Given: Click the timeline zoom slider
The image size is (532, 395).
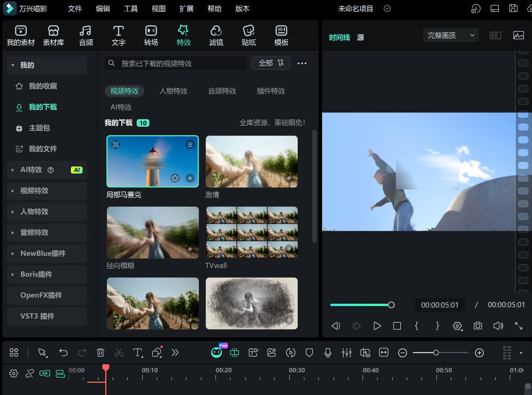Looking at the screenshot, I should [436, 353].
